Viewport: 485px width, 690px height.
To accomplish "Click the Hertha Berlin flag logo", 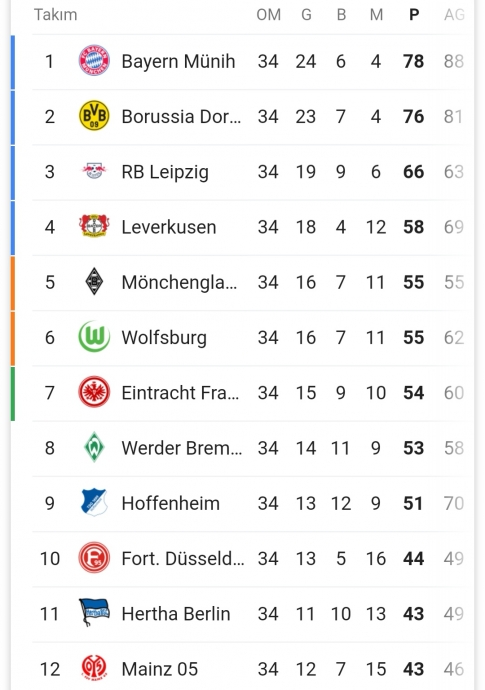I will coord(94,613).
